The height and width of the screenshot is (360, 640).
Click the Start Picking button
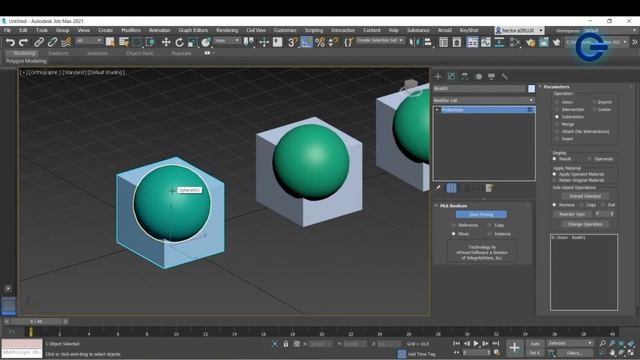481,214
